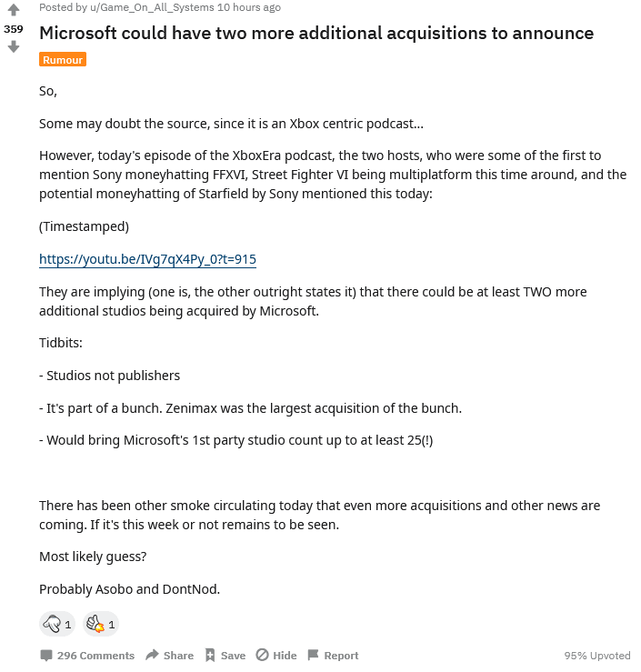The height and width of the screenshot is (672, 641).
Task: Open the XboxEra YouTube timestamped link
Action: (x=147, y=259)
